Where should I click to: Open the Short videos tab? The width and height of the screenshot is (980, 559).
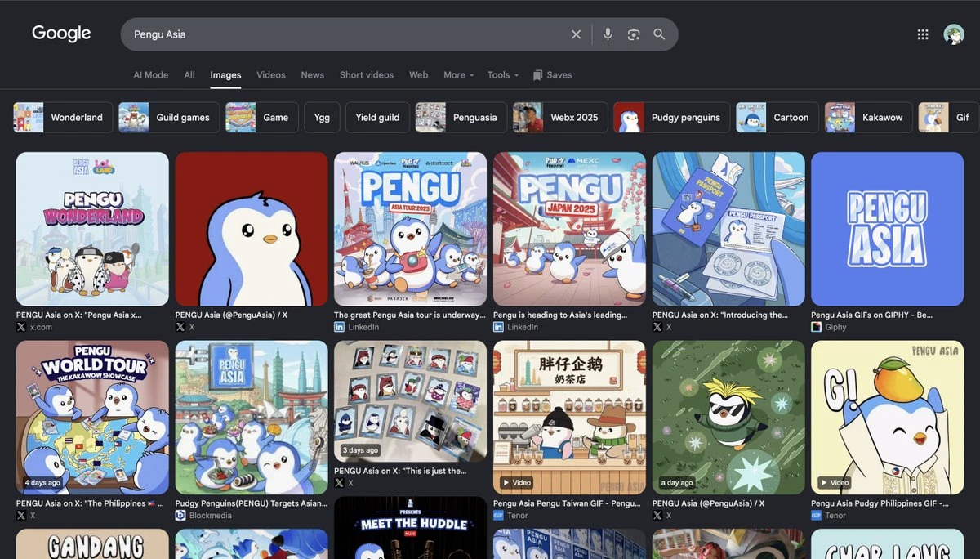[x=367, y=74]
